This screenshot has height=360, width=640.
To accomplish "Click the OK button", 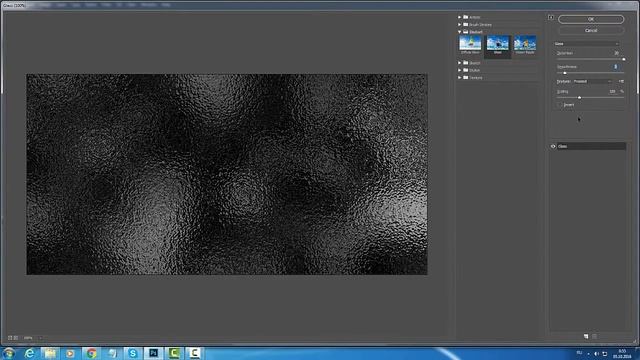I will click(x=591, y=19).
